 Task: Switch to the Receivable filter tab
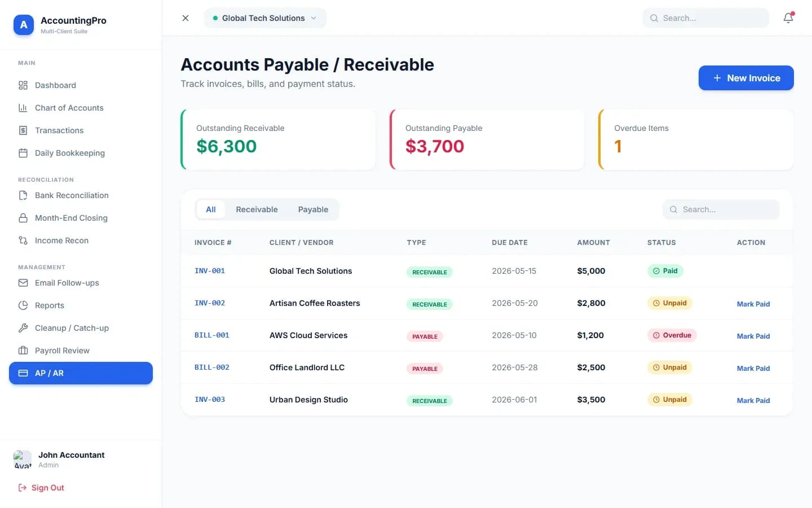pos(257,209)
